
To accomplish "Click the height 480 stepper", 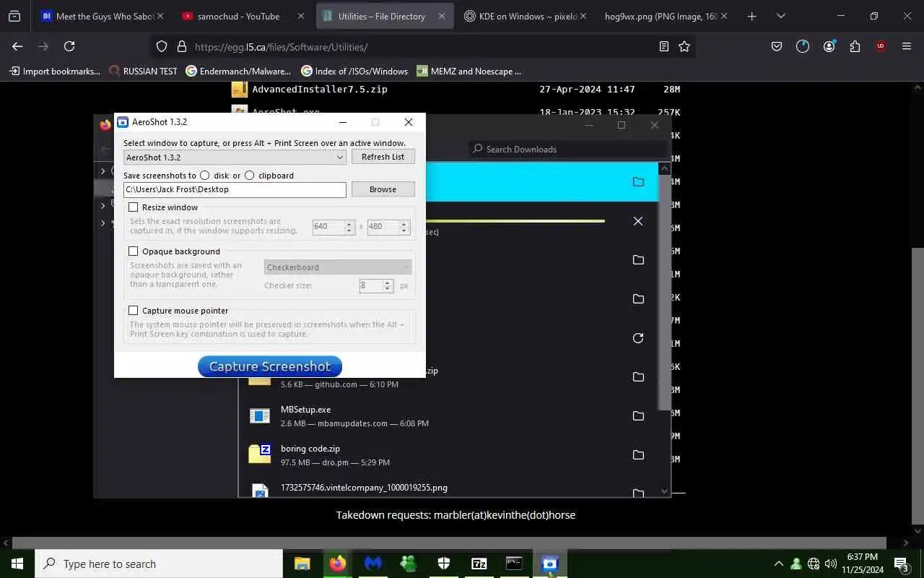I will [x=404, y=227].
